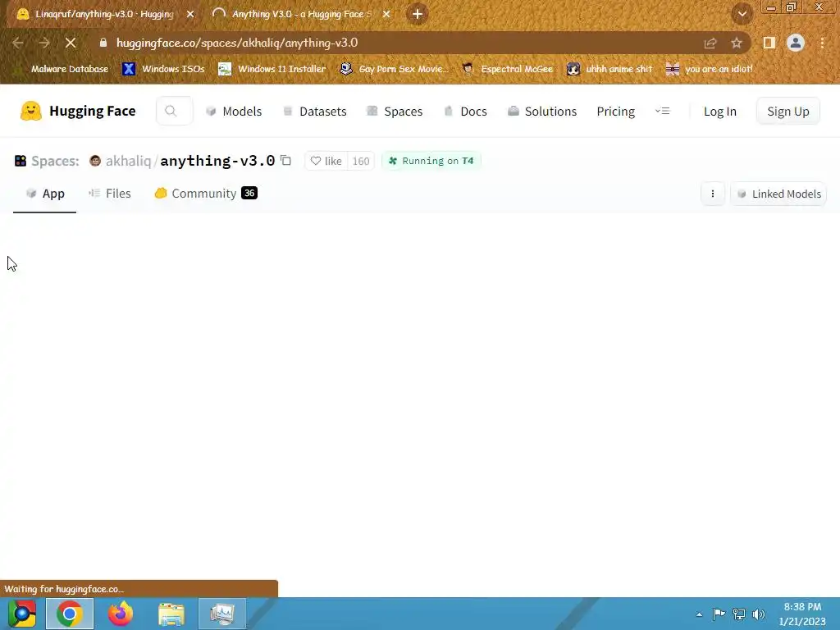Go to Datasets in the navigation
This screenshot has height=630, width=840.
[x=314, y=112]
